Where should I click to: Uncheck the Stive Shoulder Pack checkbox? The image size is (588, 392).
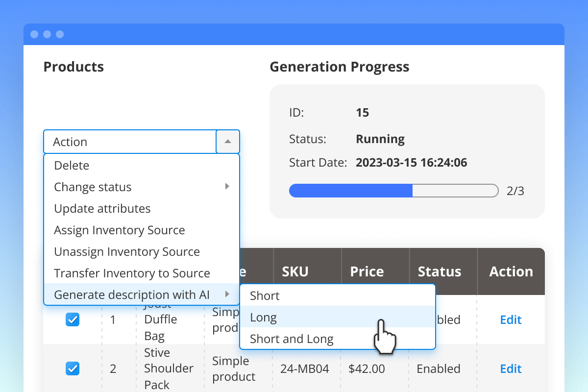click(73, 368)
